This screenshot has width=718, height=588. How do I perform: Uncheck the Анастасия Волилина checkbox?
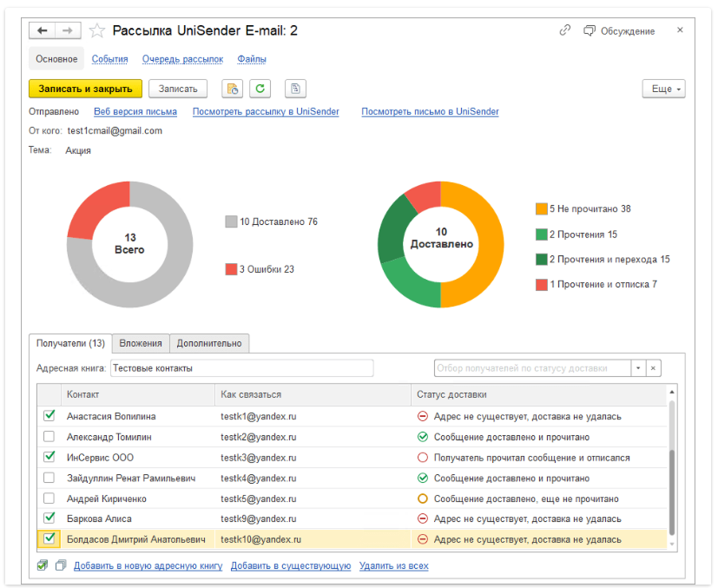pos(49,415)
